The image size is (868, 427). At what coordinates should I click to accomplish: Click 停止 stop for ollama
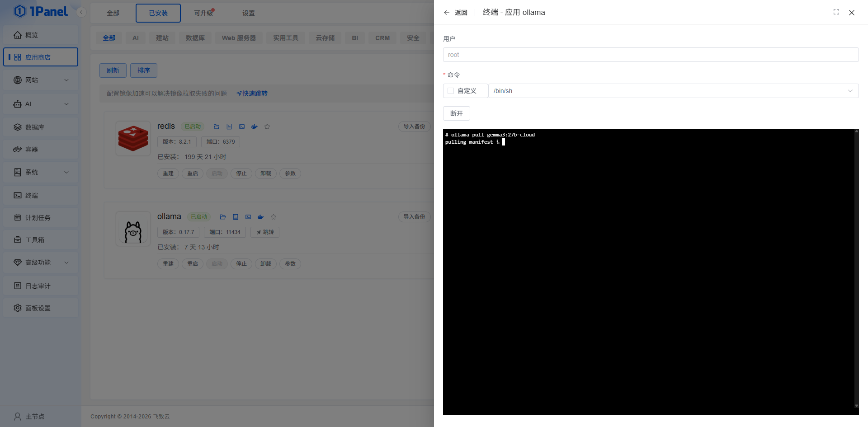(241, 264)
